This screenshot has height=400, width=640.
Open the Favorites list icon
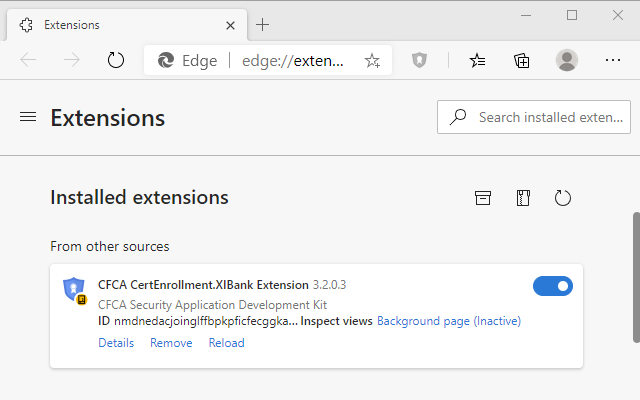point(478,60)
